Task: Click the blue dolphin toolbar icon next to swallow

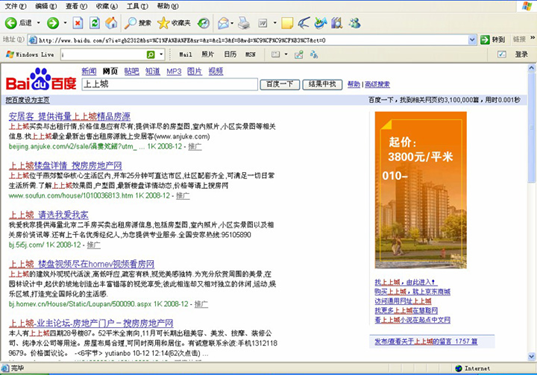Action: coord(320,23)
